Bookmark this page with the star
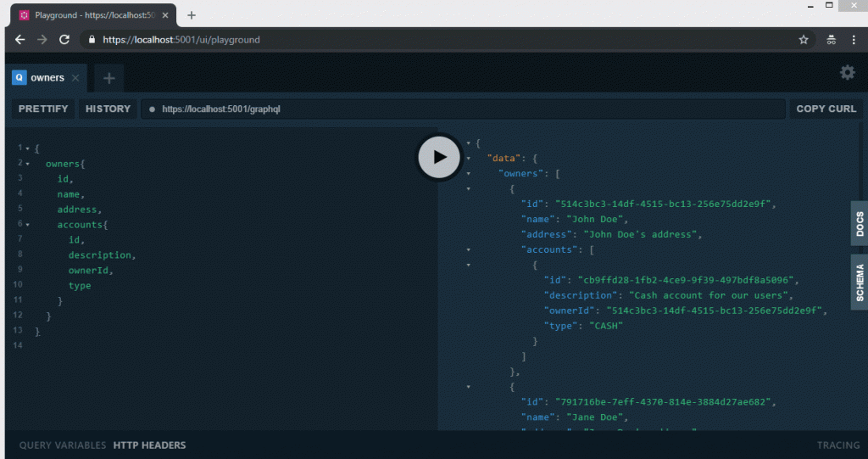868x459 pixels. tap(803, 40)
